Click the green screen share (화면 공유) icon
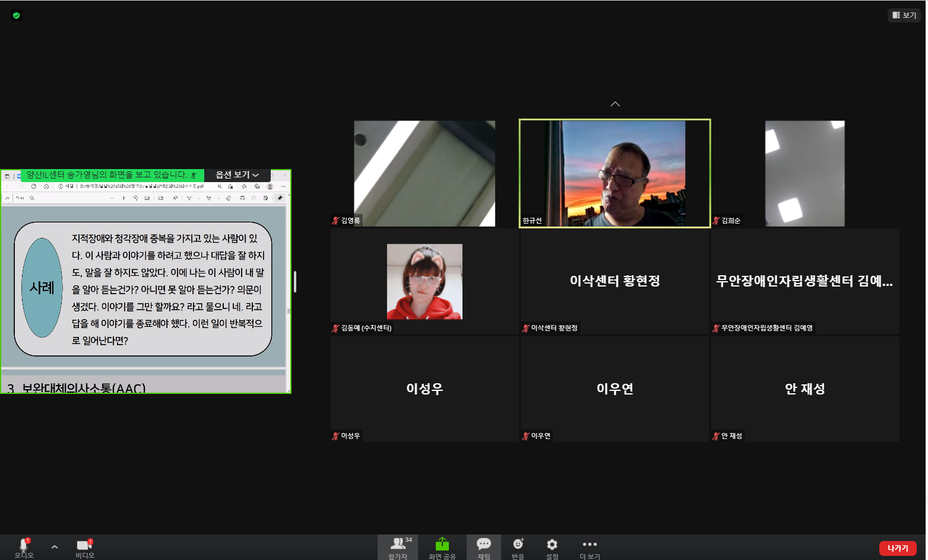The height and width of the screenshot is (560, 928). [x=442, y=544]
